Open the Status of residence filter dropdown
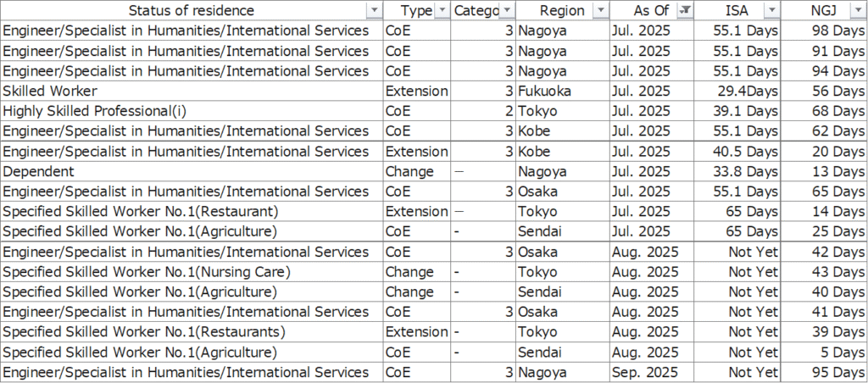 point(372,11)
